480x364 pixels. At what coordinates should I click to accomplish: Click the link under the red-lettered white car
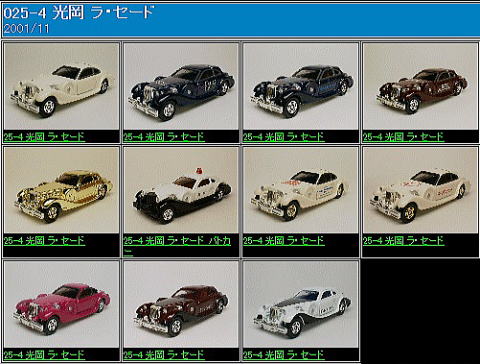point(403,240)
